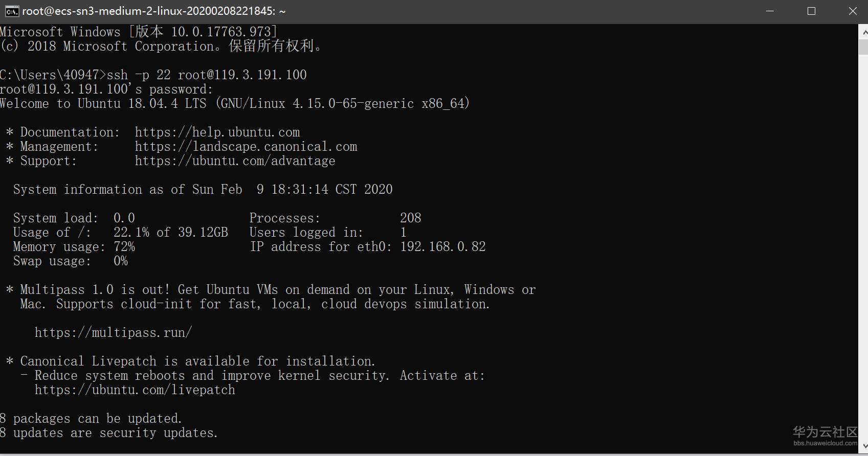Minimize the terminal window
Viewport: 868px width, 456px height.
coord(770,11)
